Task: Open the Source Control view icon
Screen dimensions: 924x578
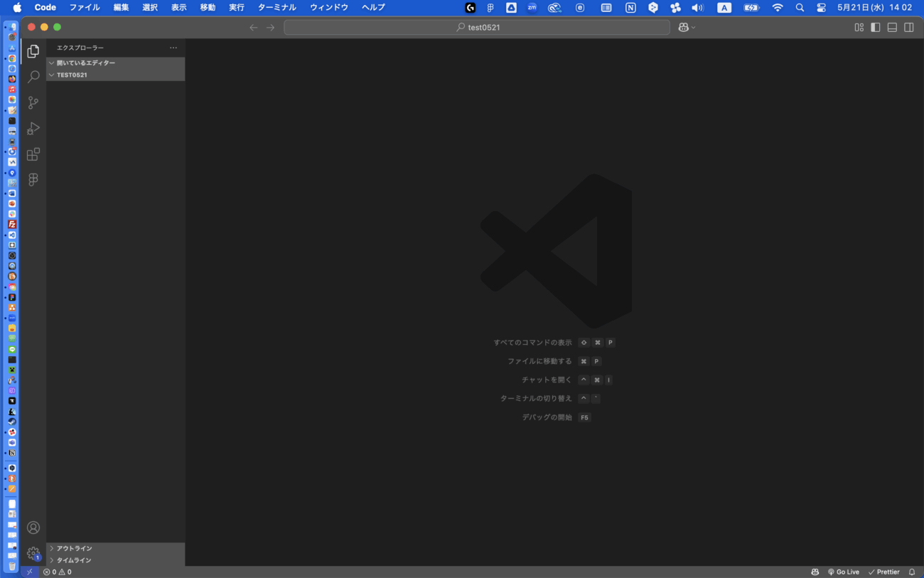Action: tap(33, 102)
